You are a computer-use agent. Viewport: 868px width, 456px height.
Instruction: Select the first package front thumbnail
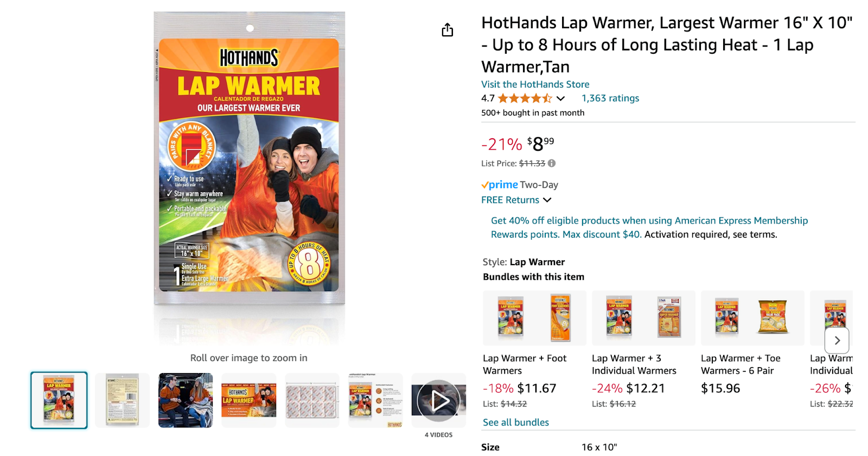pyautogui.click(x=59, y=400)
